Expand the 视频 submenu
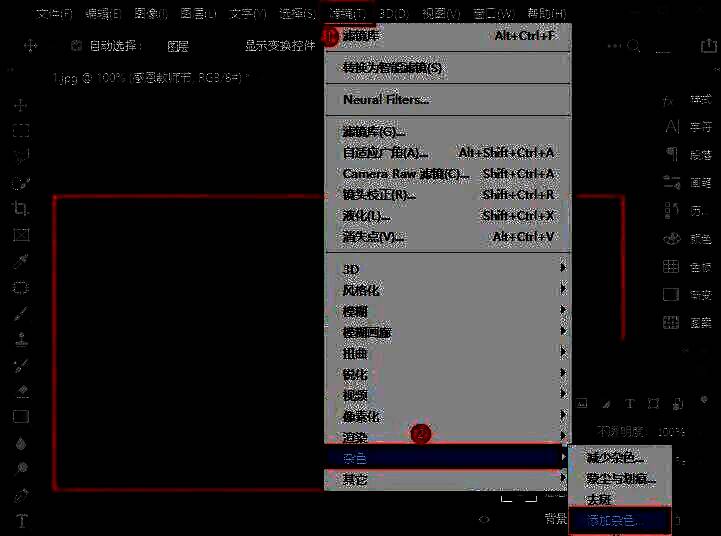721x536 pixels. coord(448,396)
